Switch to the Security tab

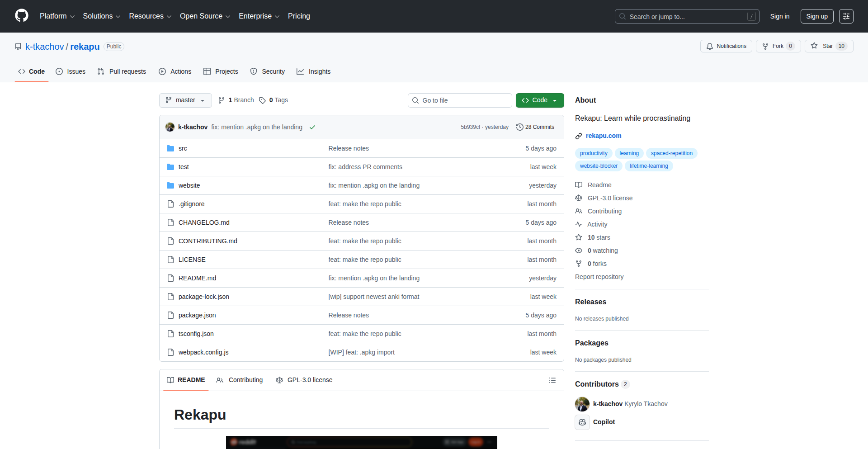point(268,71)
